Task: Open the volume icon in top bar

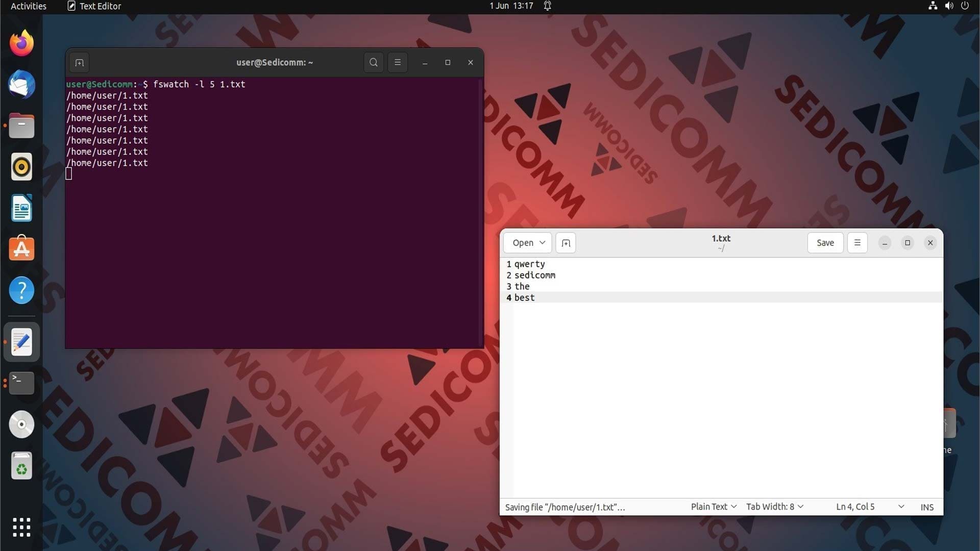Action: coord(949,6)
